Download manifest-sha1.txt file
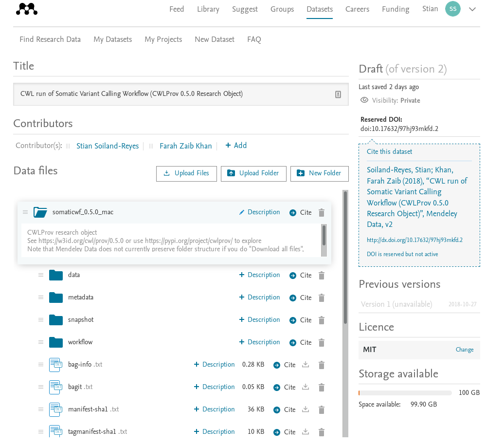Screen dimensions: 504x447 306,410
